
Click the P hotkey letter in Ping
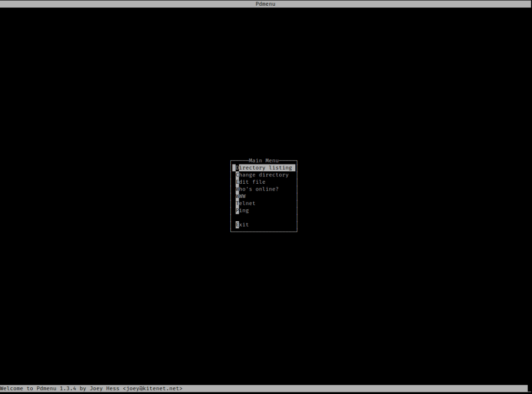pyautogui.click(x=237, y=211)
